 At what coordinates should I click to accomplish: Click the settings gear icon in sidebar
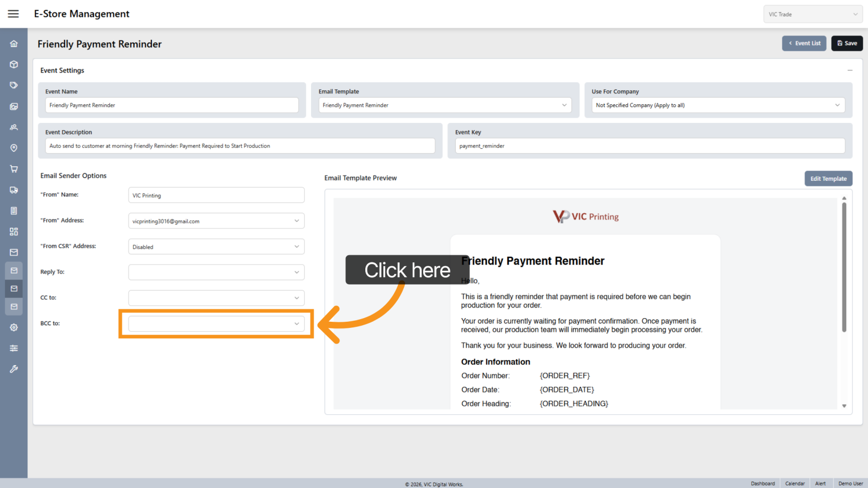coord(14,327)
